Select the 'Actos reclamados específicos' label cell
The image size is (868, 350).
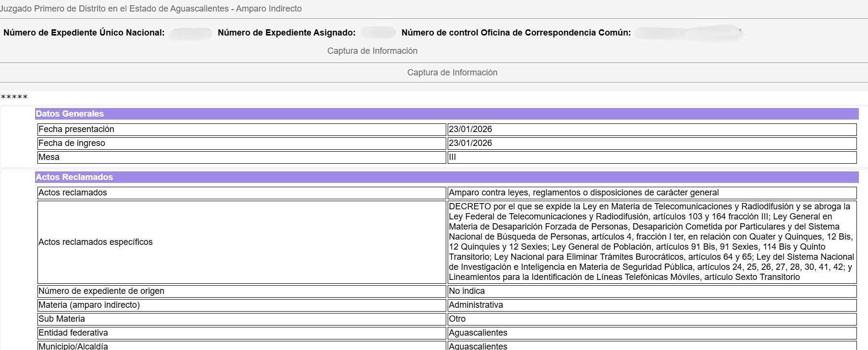[242, 242]
